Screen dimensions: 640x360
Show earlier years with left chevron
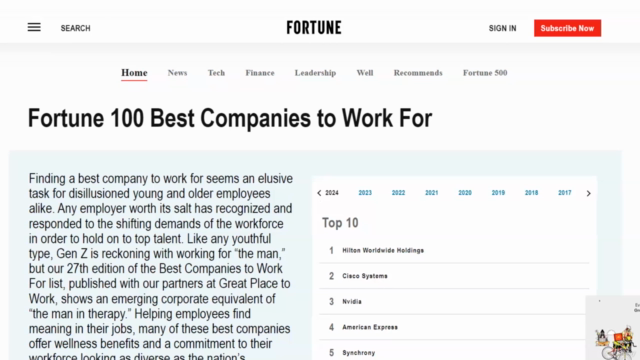pyautogui.click(x=319, y=193)
